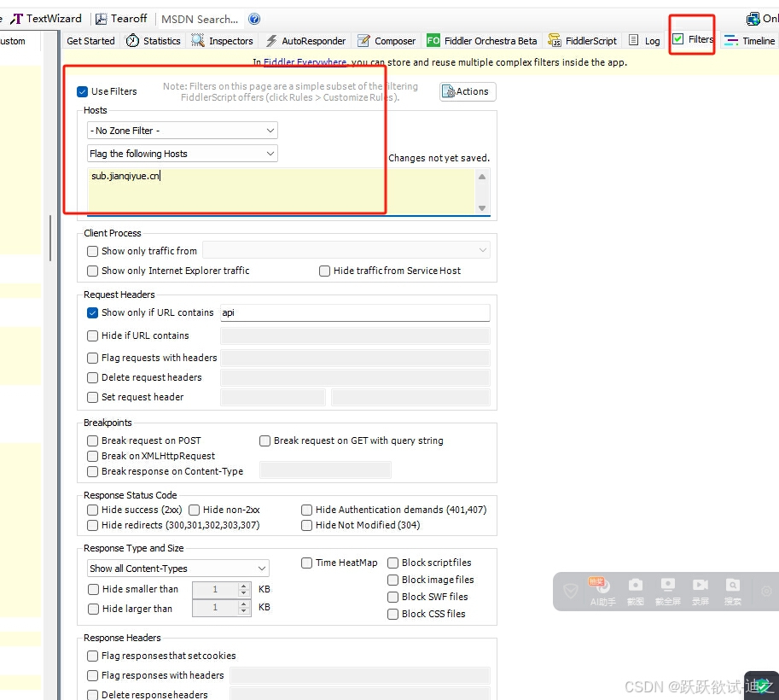Enable Hide smaller than checkbox

(x=93, y=590)
